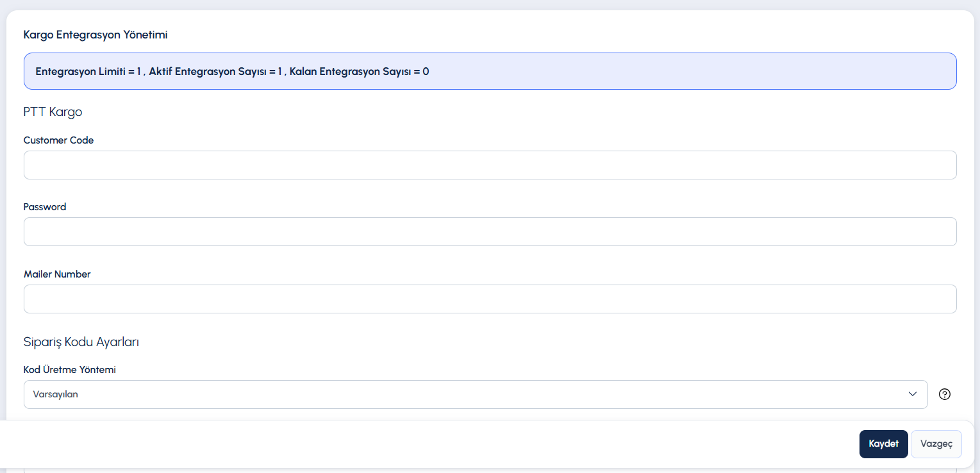
Task: Open the Kod Üretme Yöntemi dropdown
Action: (476, 394)
